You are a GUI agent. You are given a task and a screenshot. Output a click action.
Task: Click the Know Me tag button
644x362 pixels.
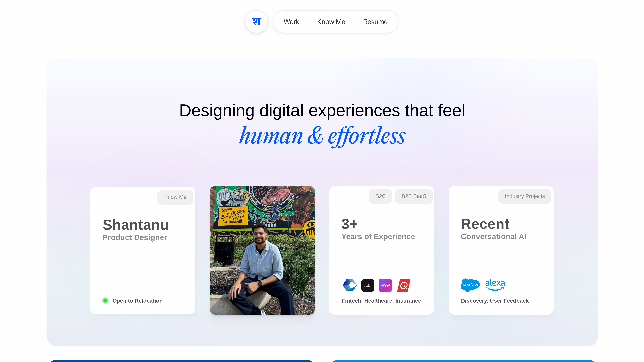(x=175, y=197)
